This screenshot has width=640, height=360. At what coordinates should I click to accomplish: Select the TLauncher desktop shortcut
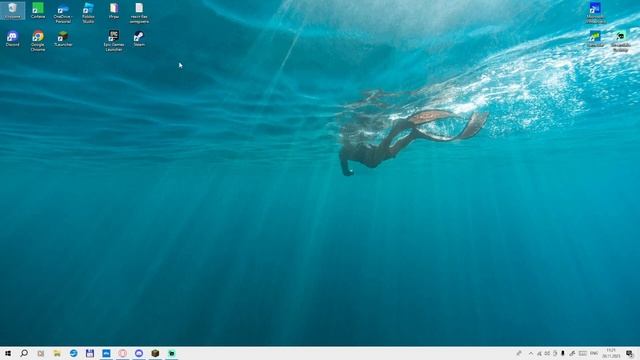pyautogui.click(x=63, y=39)
